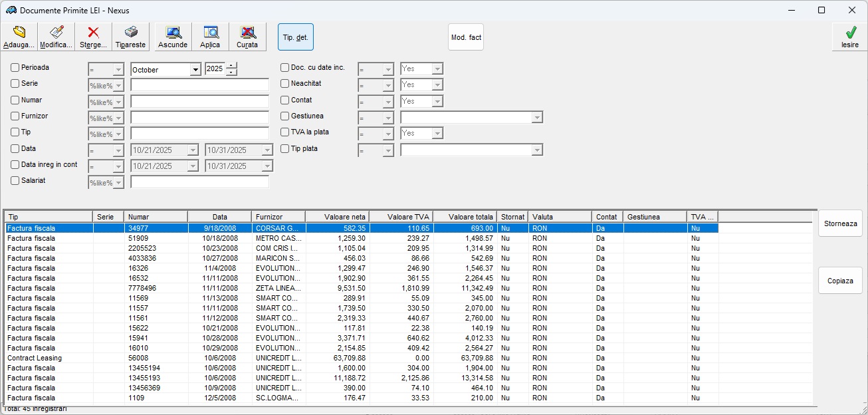This screenshot has height=415, width=868.
Task: Increase the year with the spinner up arrow
Action: 231,66
